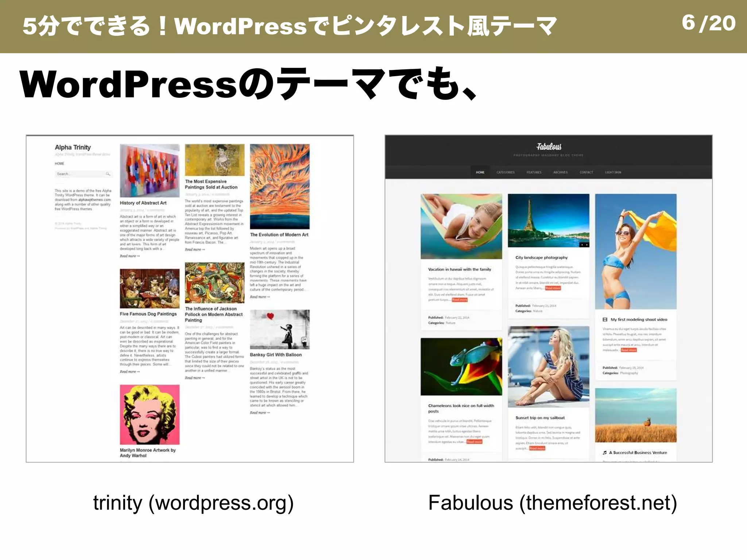Click the Photography category under modeling shoot post
This screenshot has width=747, height=560.
click(x=629, y=373)
